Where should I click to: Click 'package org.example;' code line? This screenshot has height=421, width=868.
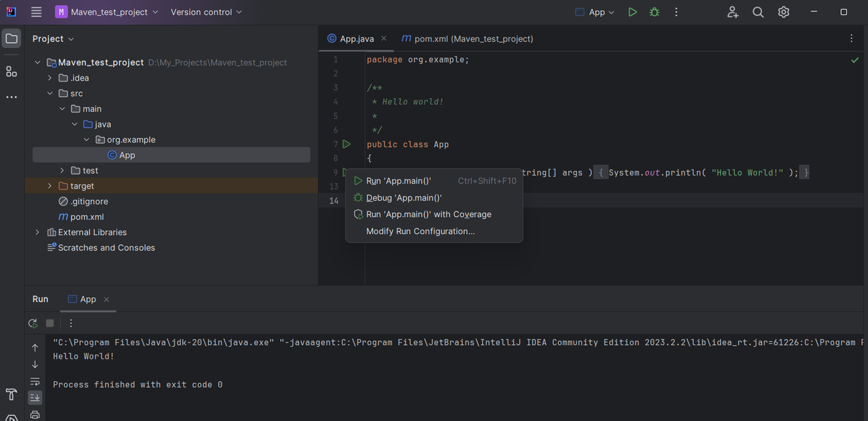[418, 60]
